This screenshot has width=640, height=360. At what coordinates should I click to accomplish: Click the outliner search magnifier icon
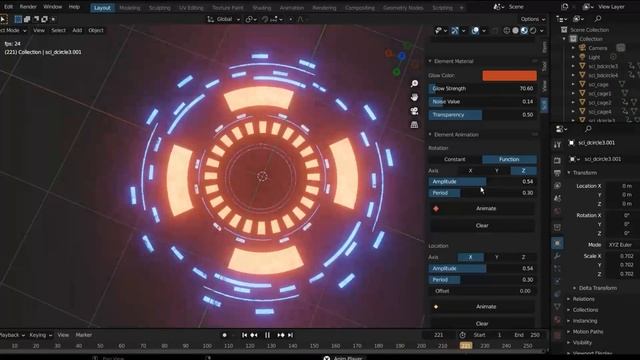coord(598,19)
